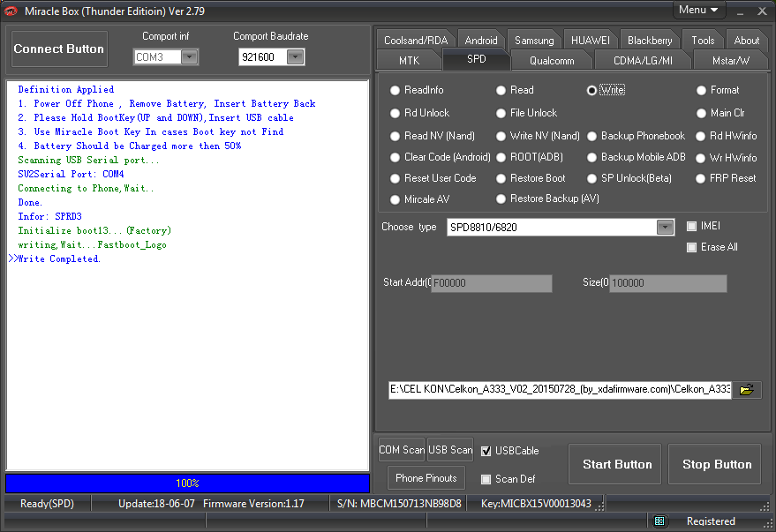Switch to the MTK tab

click(x=410, y=60)
